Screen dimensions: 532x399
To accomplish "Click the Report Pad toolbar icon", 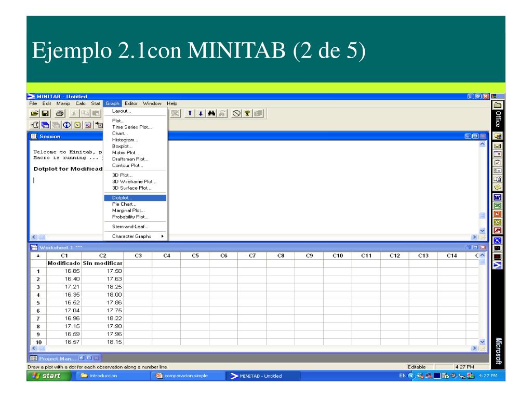I will click(x=88, y=125).
